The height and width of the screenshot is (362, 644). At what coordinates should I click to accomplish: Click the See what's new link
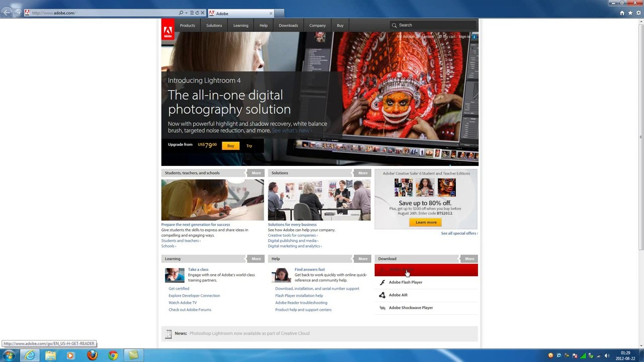(292, 131)
